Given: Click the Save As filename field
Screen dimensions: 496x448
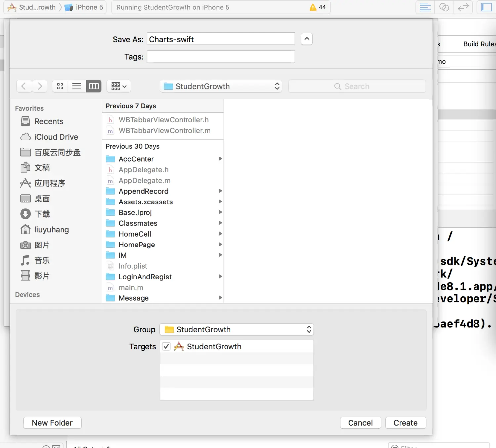Looking at the screenshot, I should click(x=221, y=39).
